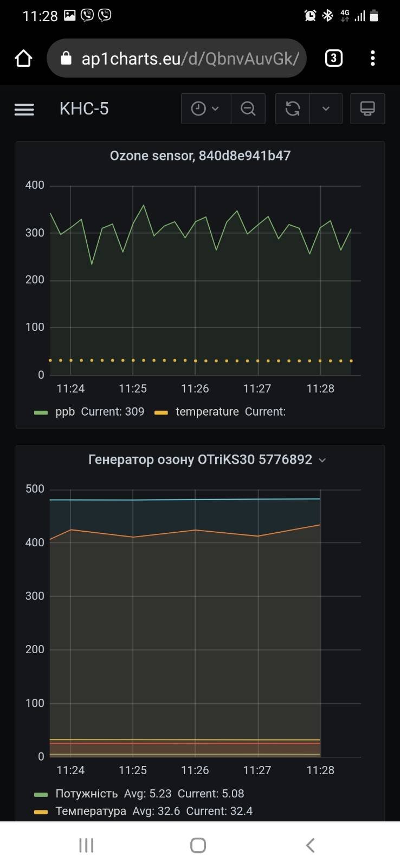This screenshot has height=868, width=400.
Task: Open the browser three-dot overflow menu
Action: point(372,58)
